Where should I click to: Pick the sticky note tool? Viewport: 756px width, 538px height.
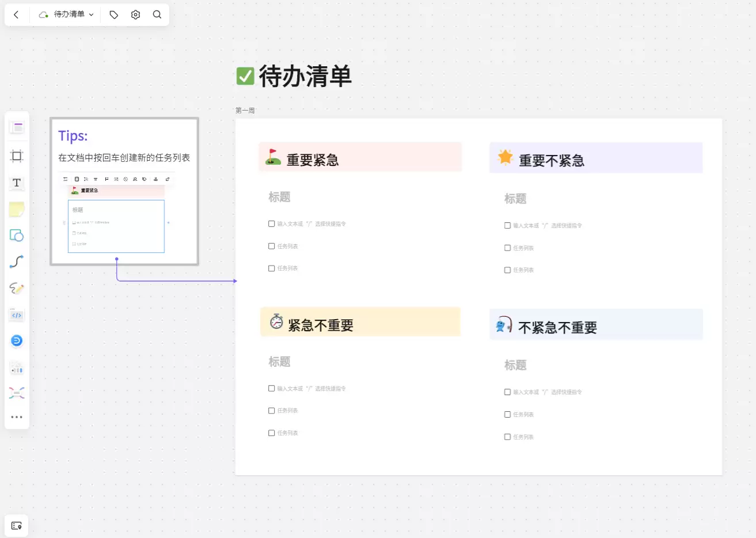pyautogui.click(x=17, y=210)
